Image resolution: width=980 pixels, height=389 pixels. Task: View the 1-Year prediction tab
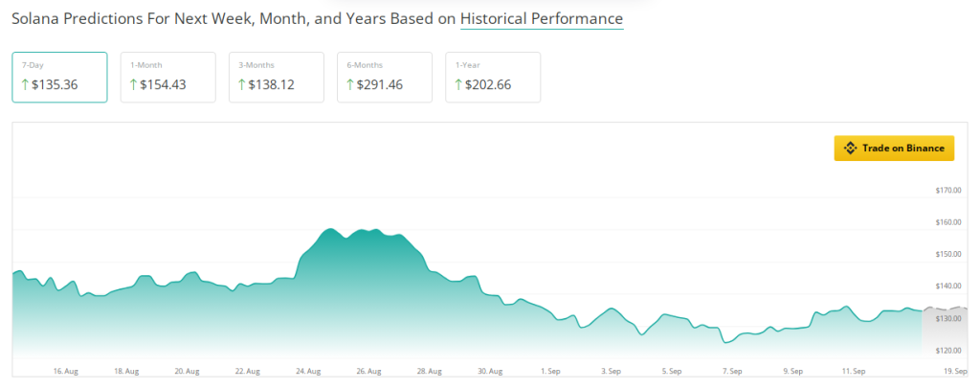tap(493, 77)
